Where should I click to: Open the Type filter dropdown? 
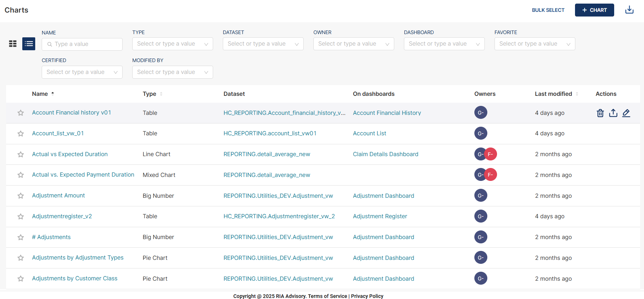[172, 44]
